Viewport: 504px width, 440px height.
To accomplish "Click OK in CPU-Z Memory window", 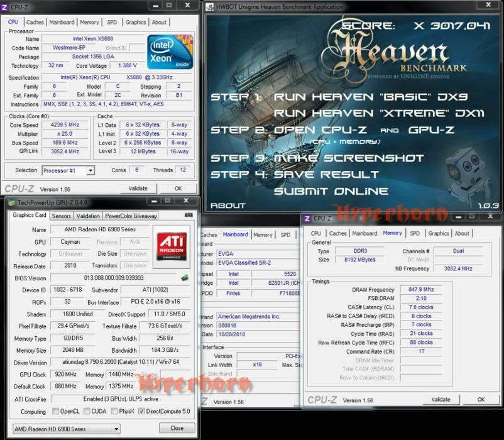I will point(481,400).
